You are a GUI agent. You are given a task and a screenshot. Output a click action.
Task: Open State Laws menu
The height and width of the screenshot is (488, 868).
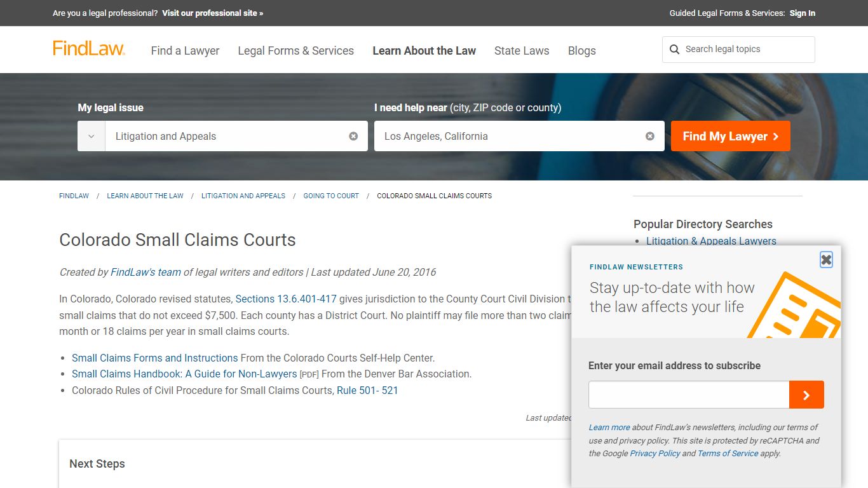(x=522, y=51)
